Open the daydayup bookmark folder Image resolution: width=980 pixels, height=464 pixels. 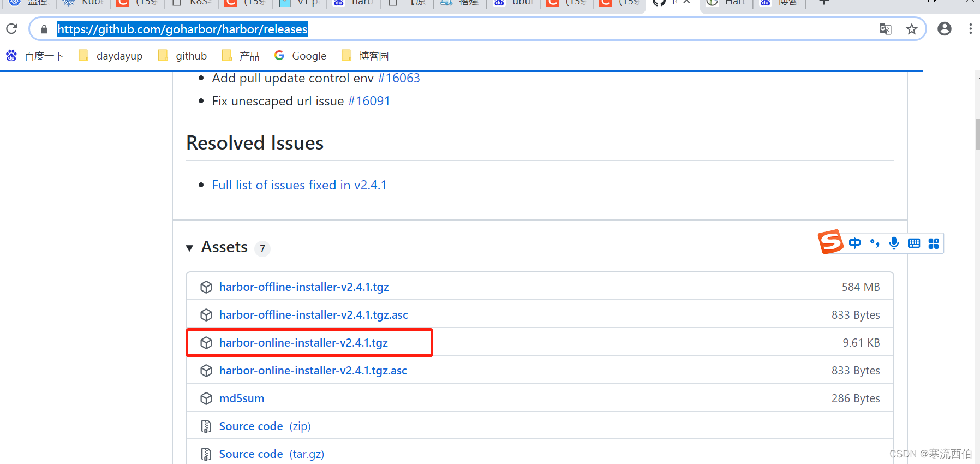(x=110, y=56)
